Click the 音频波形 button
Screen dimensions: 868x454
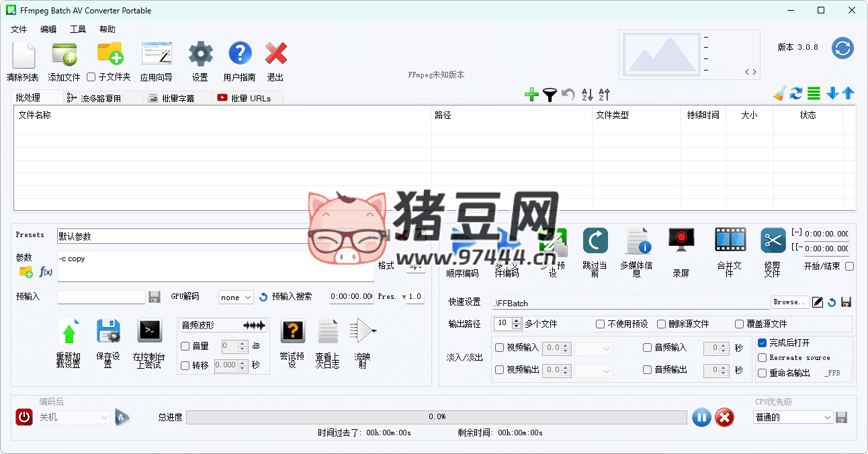click(223, 325)
